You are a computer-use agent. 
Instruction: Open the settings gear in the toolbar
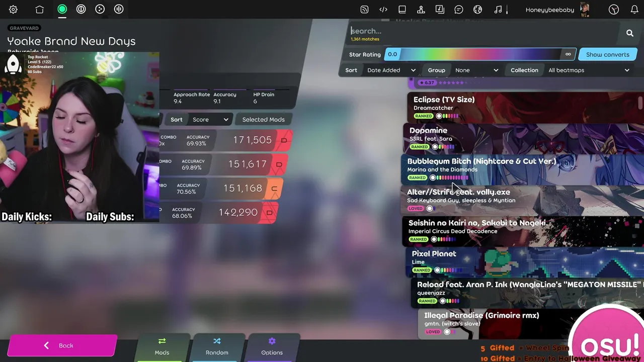[13, 10]
